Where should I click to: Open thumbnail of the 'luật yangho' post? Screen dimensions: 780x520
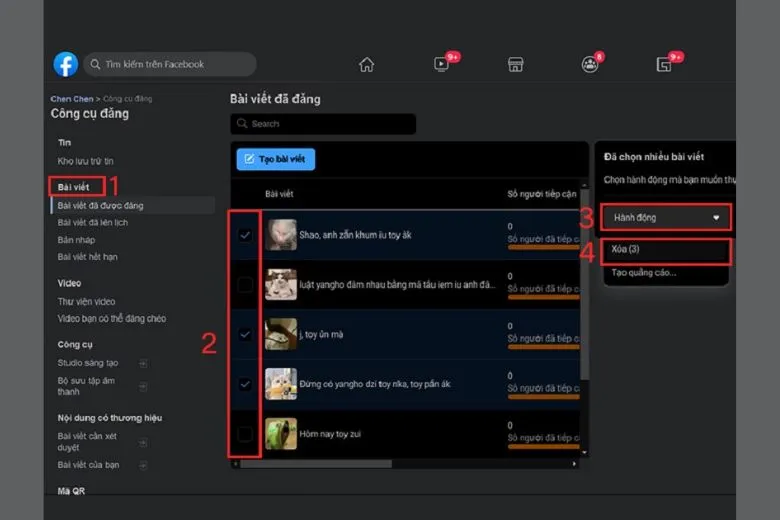point(281,285)
